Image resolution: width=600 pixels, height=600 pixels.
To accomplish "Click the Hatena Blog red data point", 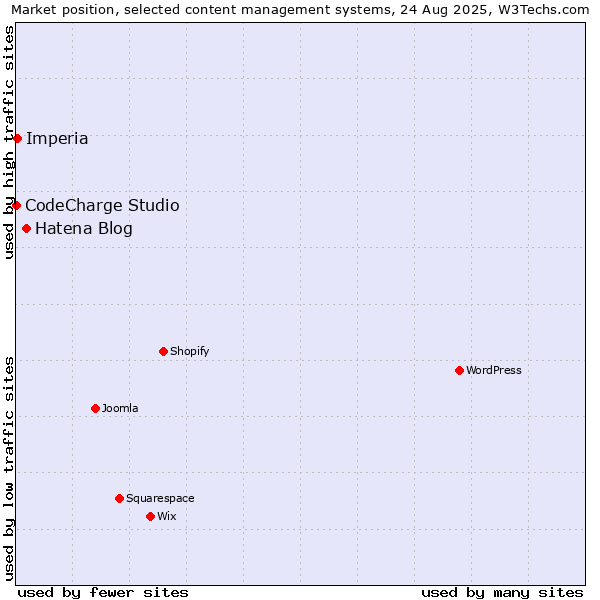I will (x=26, y=228).
